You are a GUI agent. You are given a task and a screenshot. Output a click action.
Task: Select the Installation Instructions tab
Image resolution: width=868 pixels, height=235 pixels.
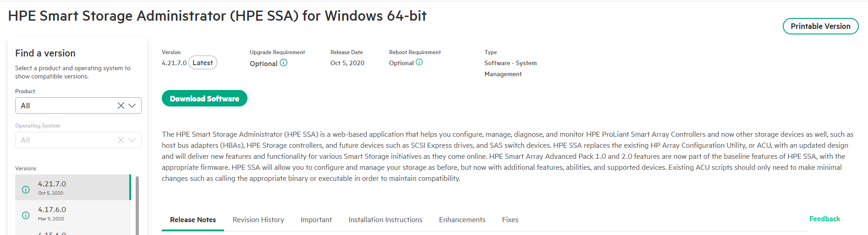385,220
